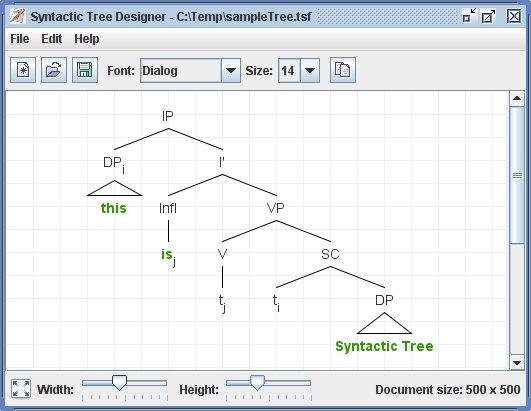Open the Font dropdown arrow

click(231, 70)
